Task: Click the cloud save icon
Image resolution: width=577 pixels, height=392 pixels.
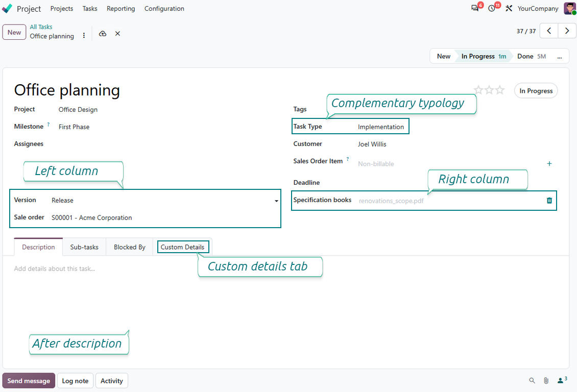Action: point(103,34)
